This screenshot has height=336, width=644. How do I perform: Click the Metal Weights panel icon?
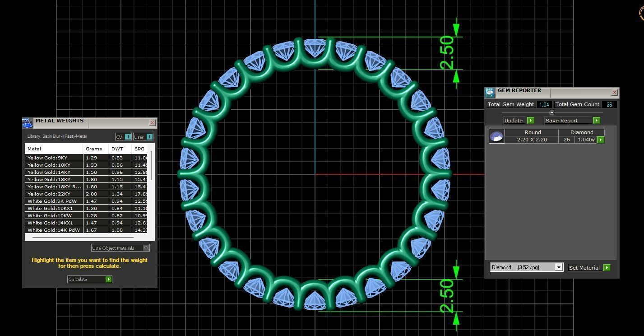pyautogui.click(x=28, y=123)
